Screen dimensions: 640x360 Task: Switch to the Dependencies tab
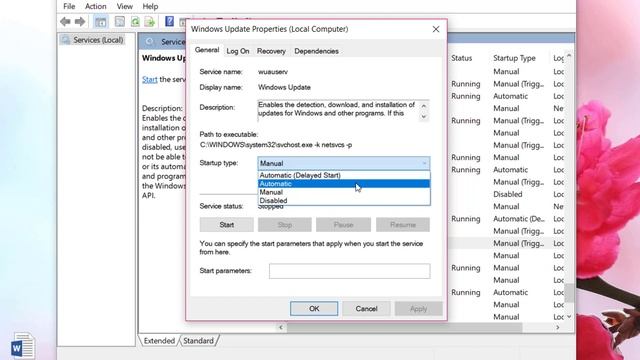pos(316,51)
